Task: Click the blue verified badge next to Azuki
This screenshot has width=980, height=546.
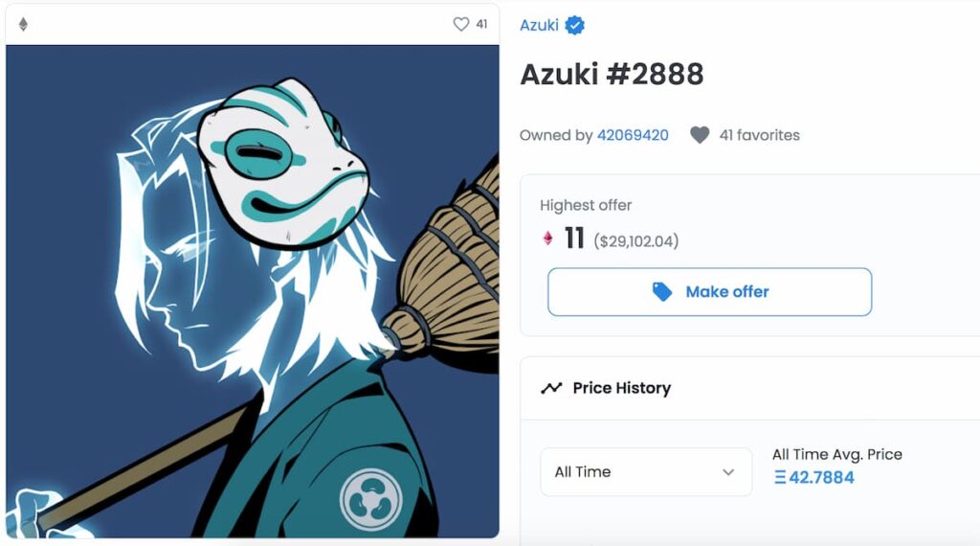Action: tap(574, 25)
